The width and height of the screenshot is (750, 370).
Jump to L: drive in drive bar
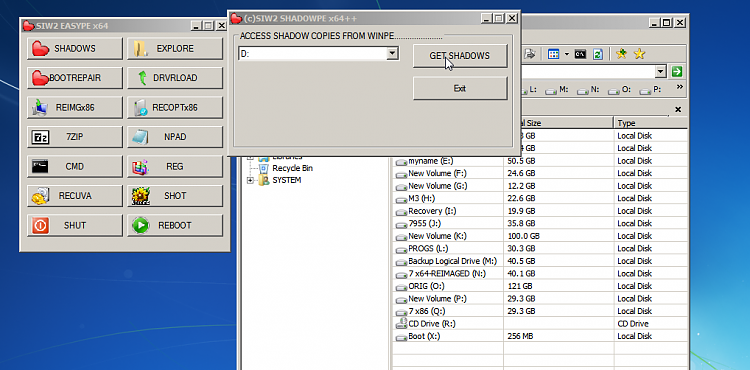(x=529, y=89)
